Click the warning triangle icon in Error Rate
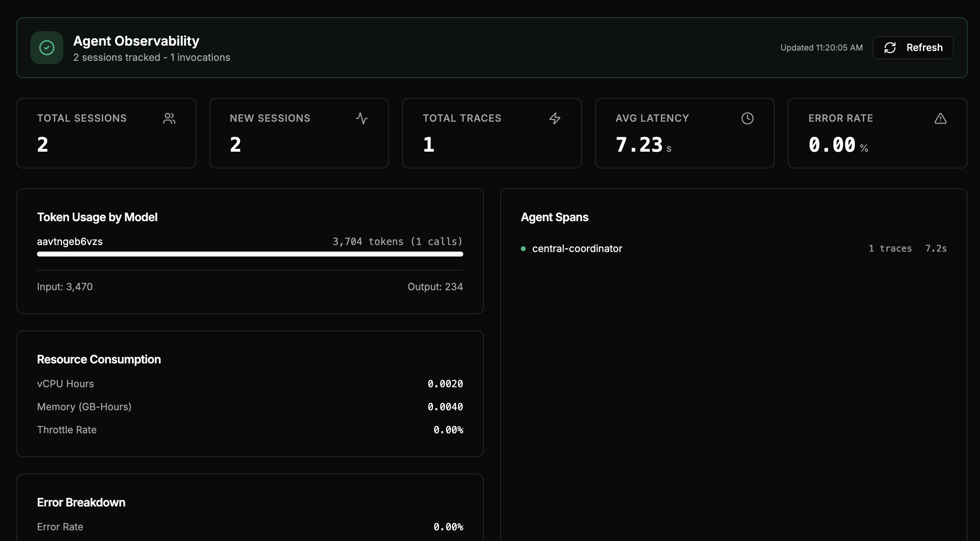Screen dimensions: 980x541 940,118
